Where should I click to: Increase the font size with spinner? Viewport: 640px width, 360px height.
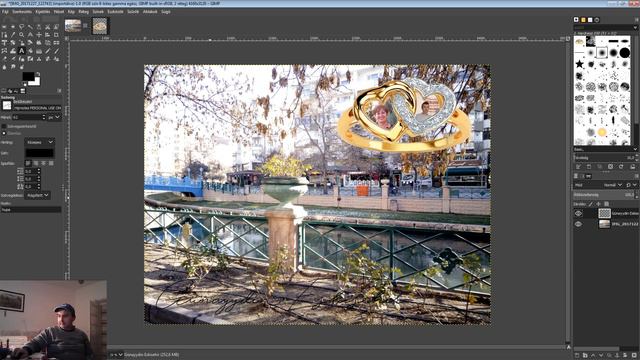click(44, 116)
